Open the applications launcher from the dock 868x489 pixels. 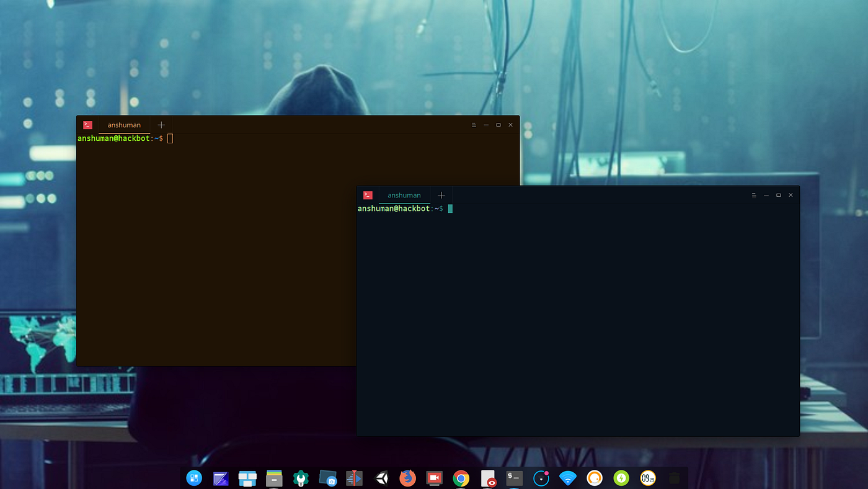click(x=194, y=478)
